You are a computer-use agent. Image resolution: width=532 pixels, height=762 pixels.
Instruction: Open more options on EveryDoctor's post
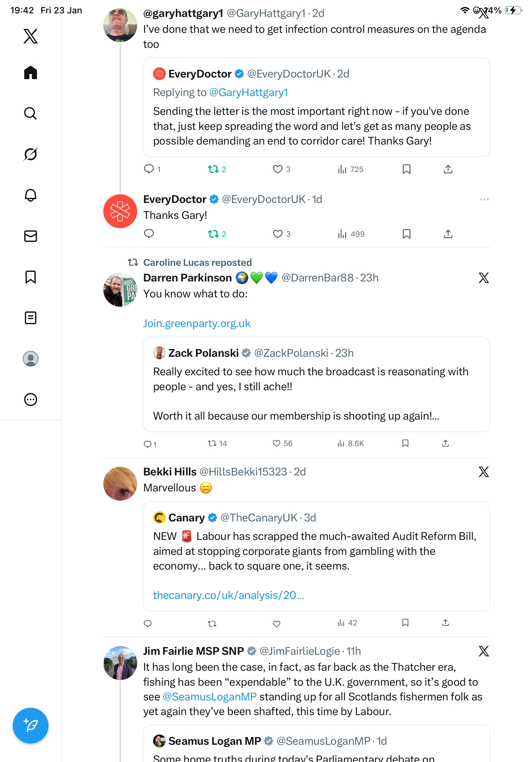tap(484, 199)
